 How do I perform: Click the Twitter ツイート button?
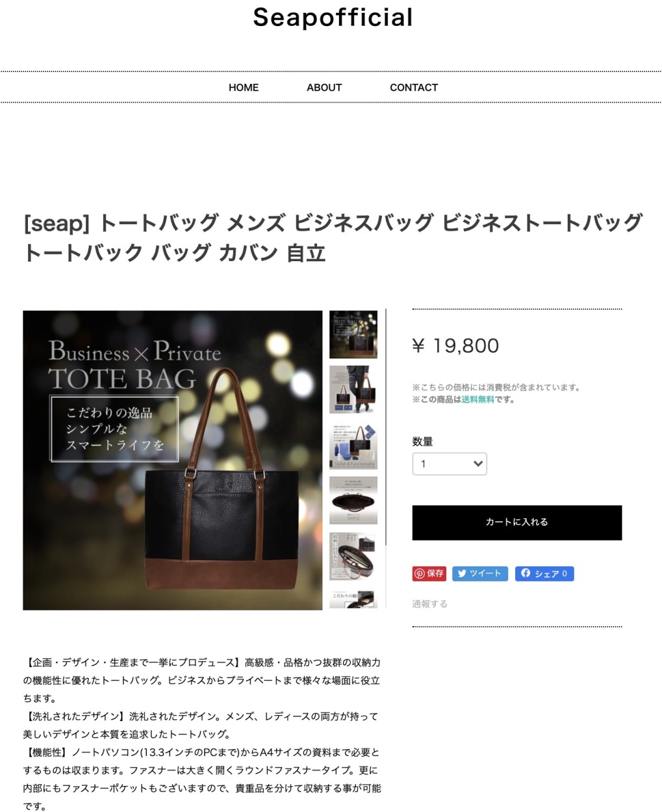[x=480, y=574]
